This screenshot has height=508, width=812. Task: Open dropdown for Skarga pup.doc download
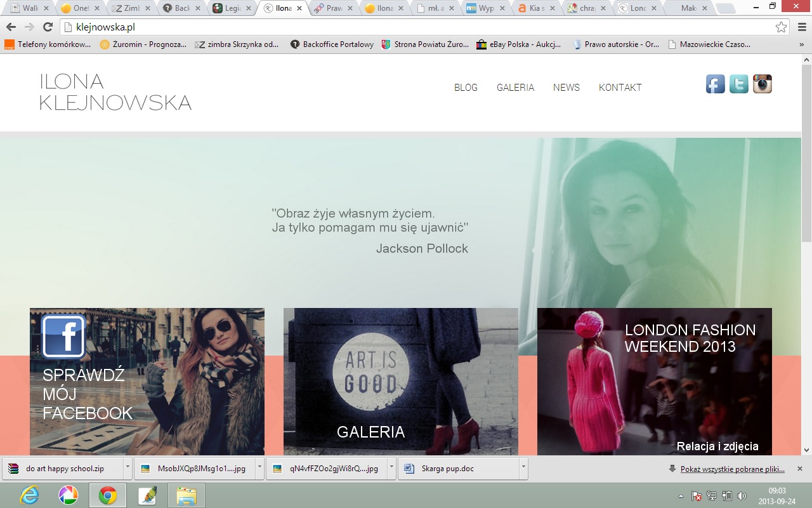(x=523, y=469)
